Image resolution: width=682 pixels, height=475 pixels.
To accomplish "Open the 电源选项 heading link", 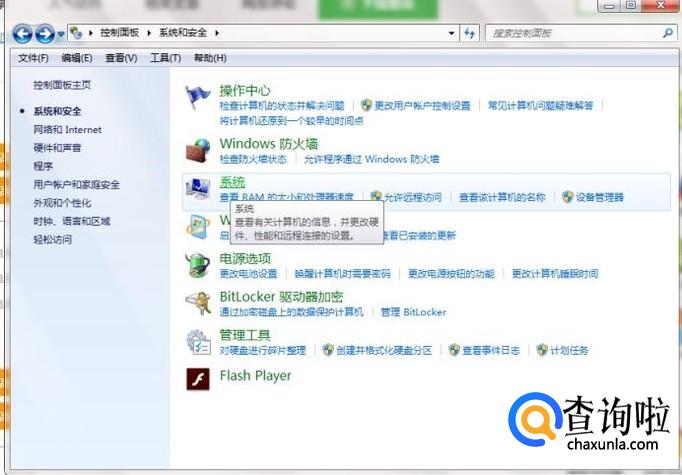I will coord(245,259).
